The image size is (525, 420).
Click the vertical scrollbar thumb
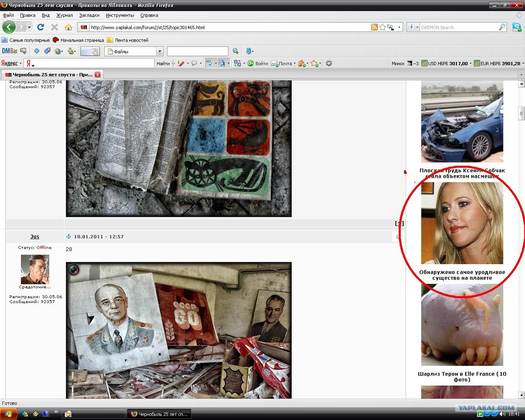coord(521,112)
